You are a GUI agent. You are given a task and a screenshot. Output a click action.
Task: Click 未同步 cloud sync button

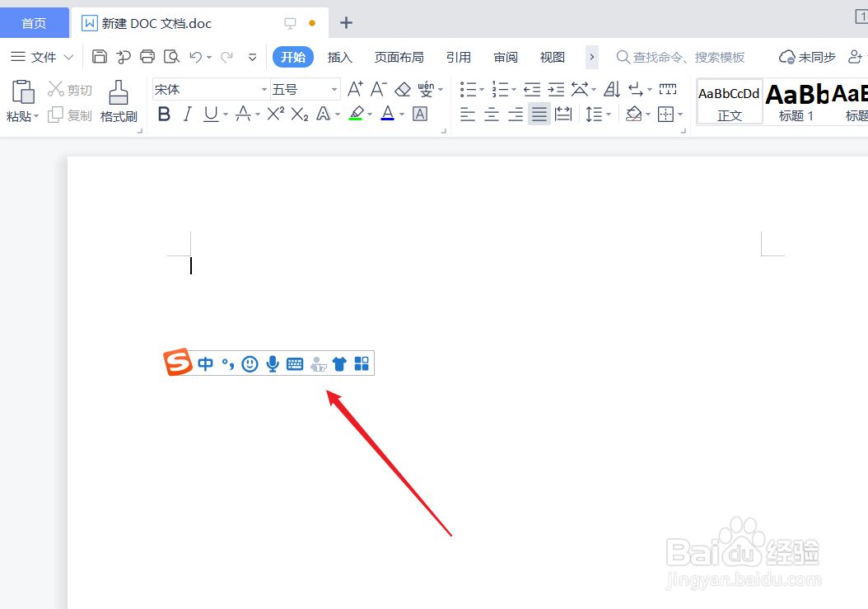[x=807, y=57]
